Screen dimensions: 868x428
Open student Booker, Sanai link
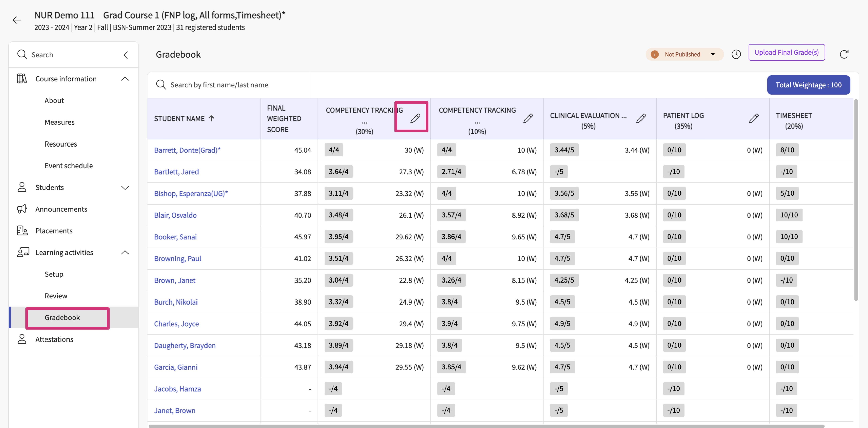click(x=175, y=237)
